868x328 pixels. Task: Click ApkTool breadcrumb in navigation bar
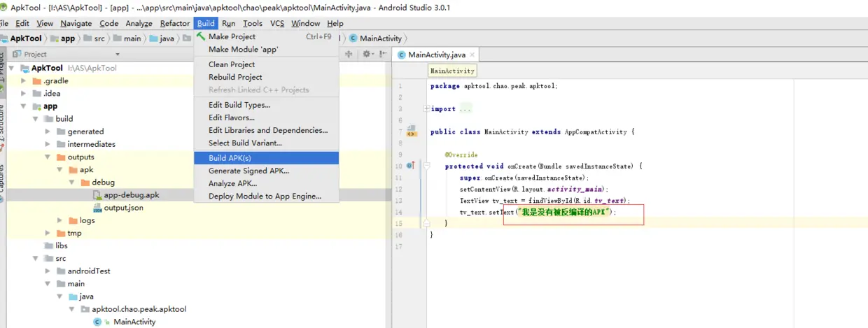click(x=21, y=38)
